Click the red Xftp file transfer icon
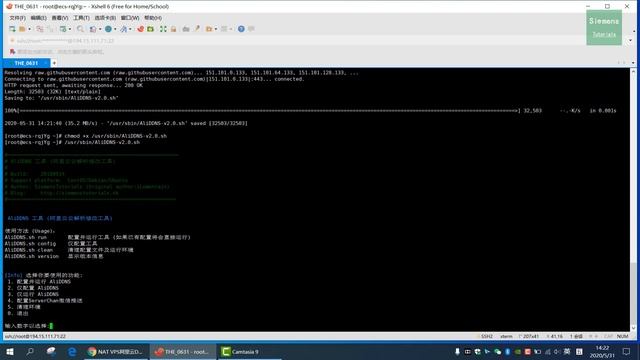This screenshot has height=360, width=640. [140, 29]
